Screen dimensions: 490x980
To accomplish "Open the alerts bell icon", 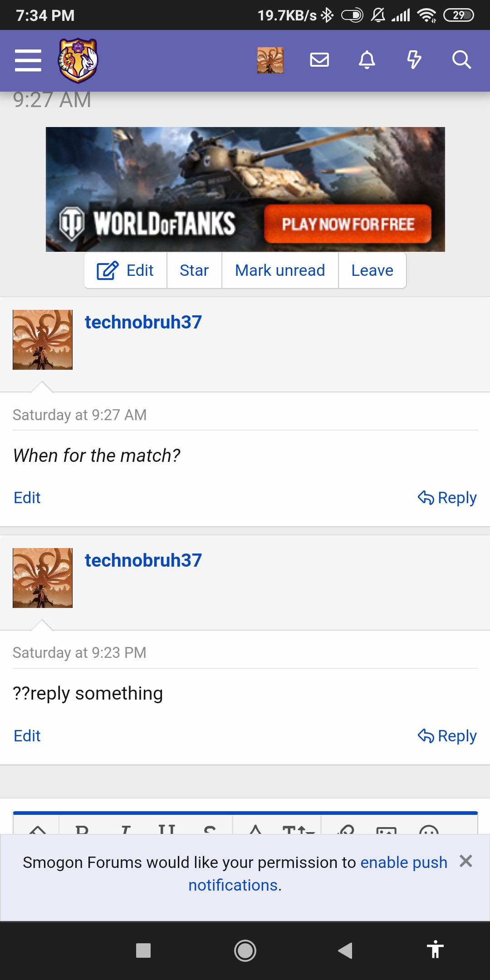I will click(367, 60).
